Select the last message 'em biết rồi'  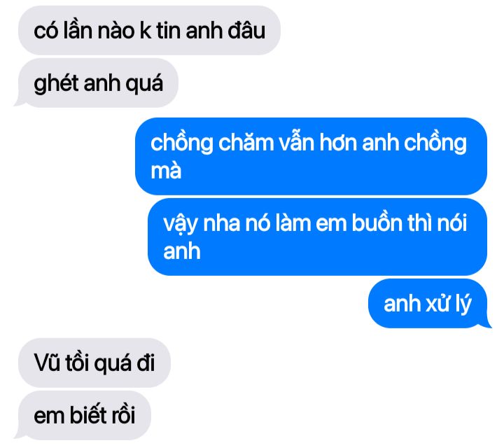[x=85, y=415]
